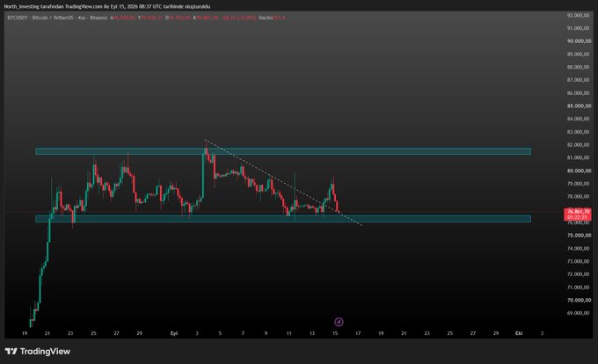Click the 70.000,00 price scale label
Viewport: 598px width, 364px height.
578,301
